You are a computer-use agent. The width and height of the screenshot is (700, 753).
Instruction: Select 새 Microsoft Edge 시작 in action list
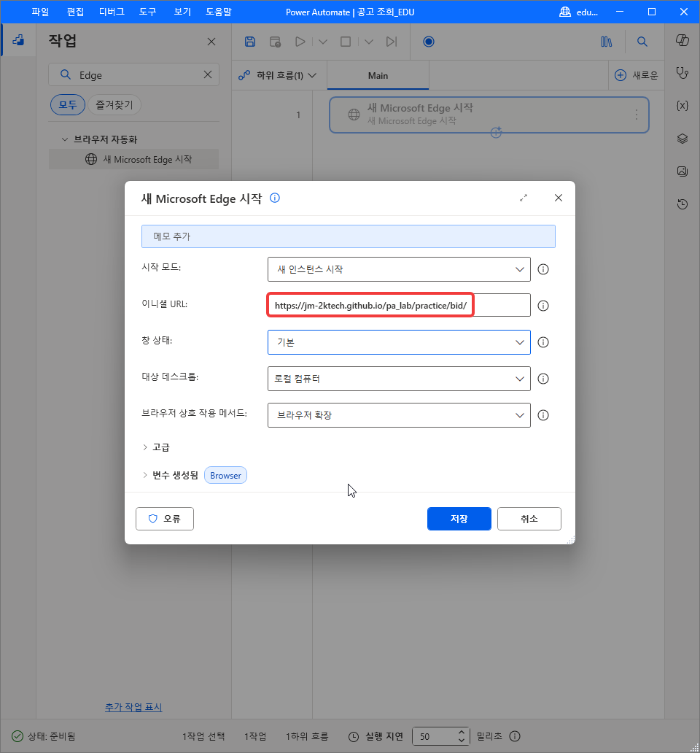click(x=134, y=159)
